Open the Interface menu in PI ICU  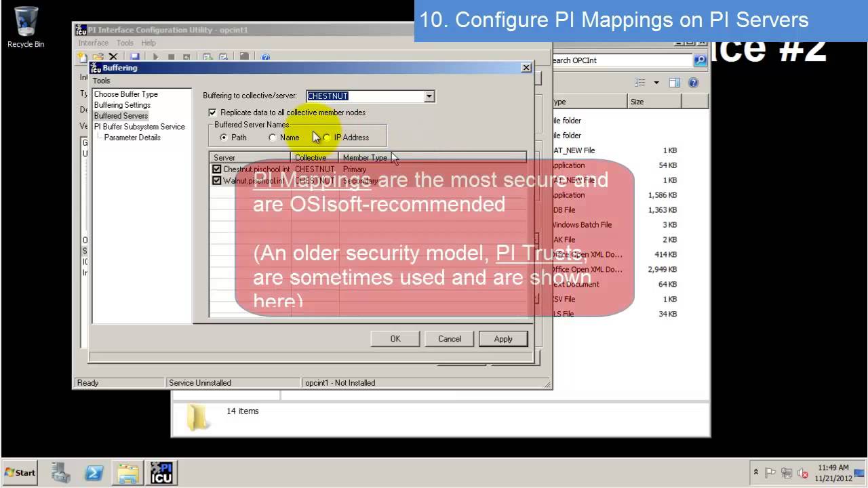[93, 43]
